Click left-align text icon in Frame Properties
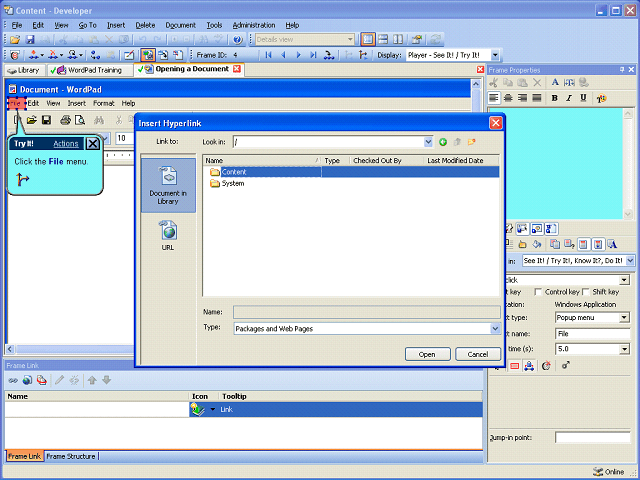Viewport: 640px width, 480px height. pos(494,98)
